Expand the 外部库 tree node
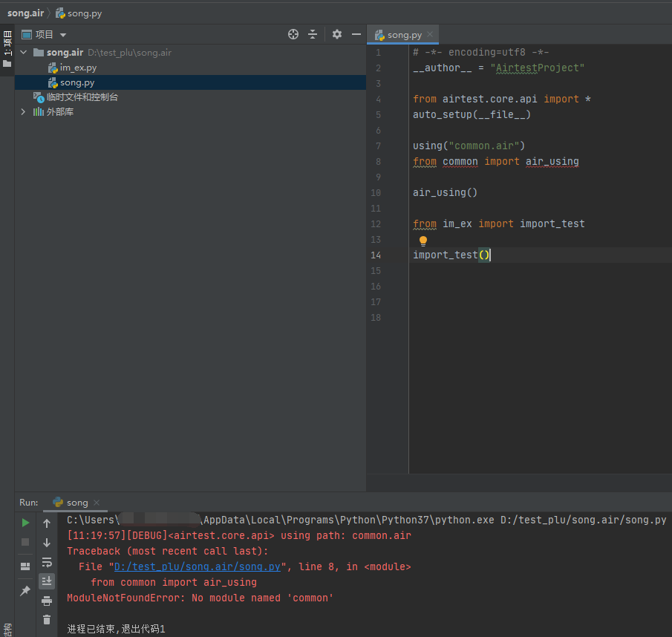The width and height of the screenshot is (672, 637). pos(23,112)
